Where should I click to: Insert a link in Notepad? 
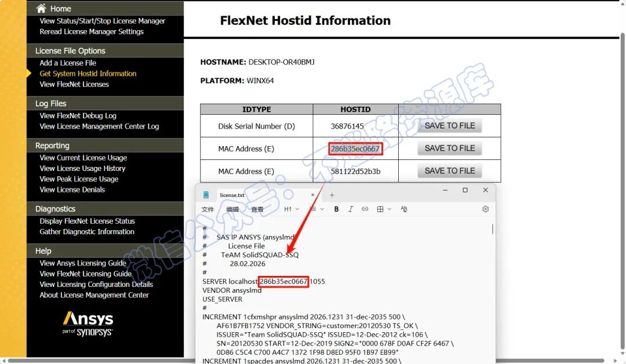click(365, 209)
